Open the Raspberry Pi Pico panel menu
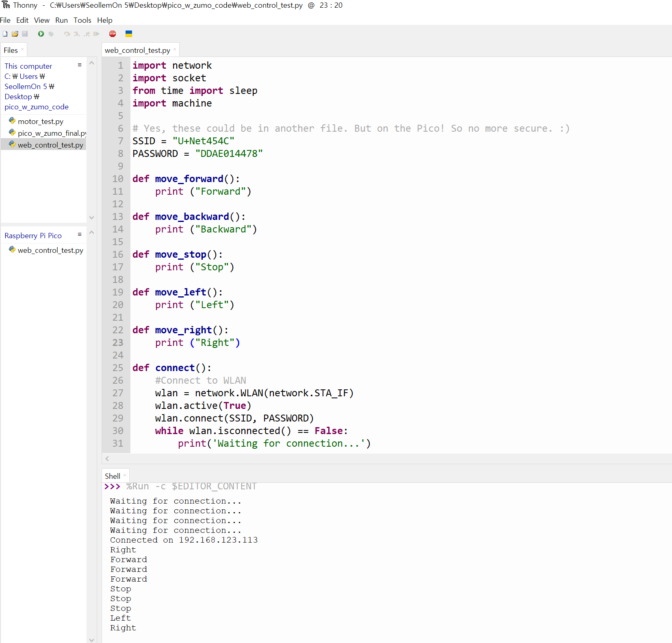 pyautogui.click(x=80, y=234)
